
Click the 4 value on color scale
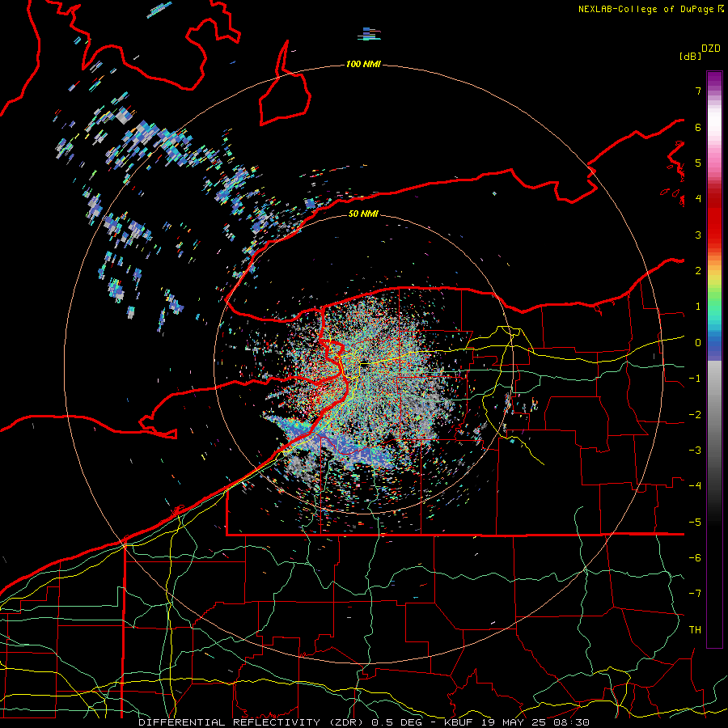(698, 199)
